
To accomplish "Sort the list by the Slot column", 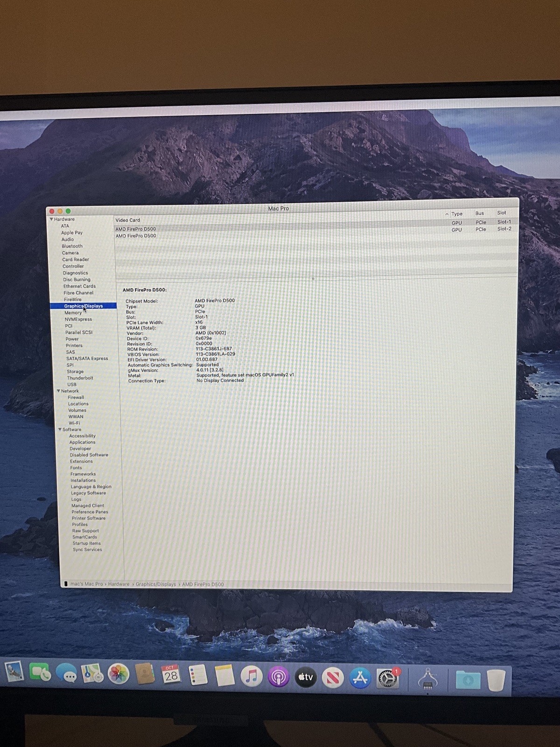I will 502,212.
